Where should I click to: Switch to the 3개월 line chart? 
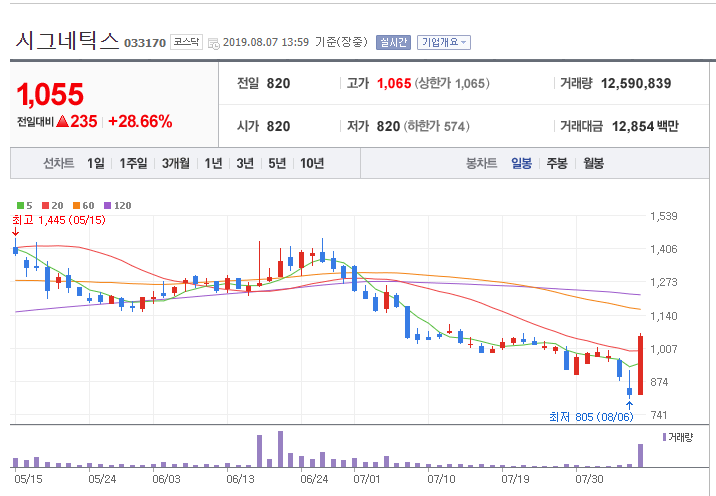[176, 163]
